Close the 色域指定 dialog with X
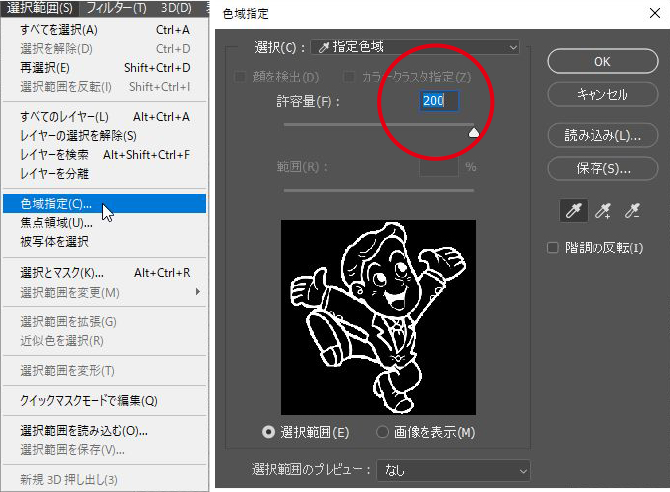 click(x=655, y=13)
